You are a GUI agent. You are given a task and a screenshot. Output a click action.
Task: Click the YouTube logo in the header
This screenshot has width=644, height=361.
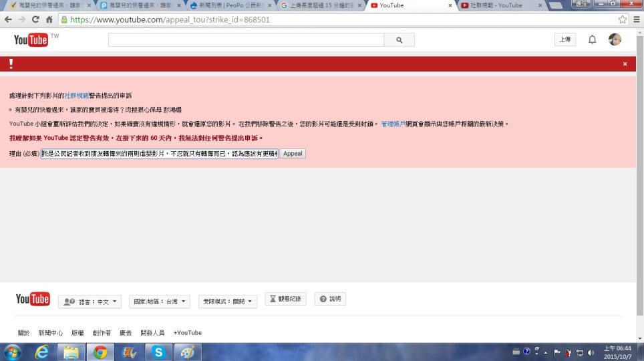coord(31,40)
